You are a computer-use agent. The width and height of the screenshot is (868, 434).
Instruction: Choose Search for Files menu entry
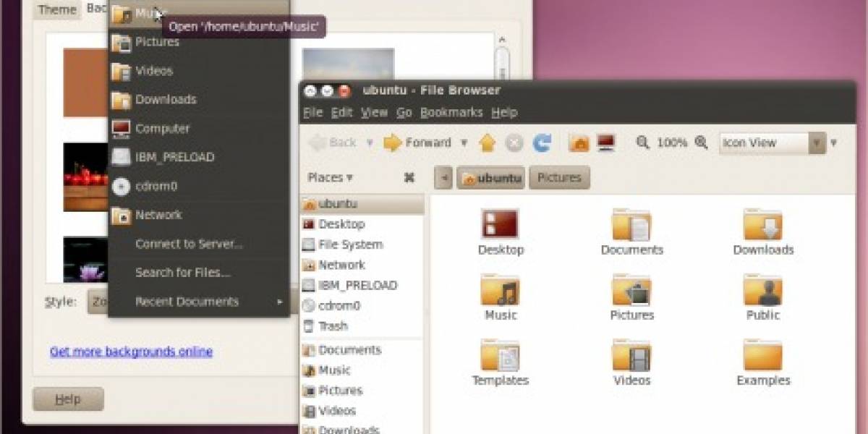pyautogui.click(x=199, y=273)
